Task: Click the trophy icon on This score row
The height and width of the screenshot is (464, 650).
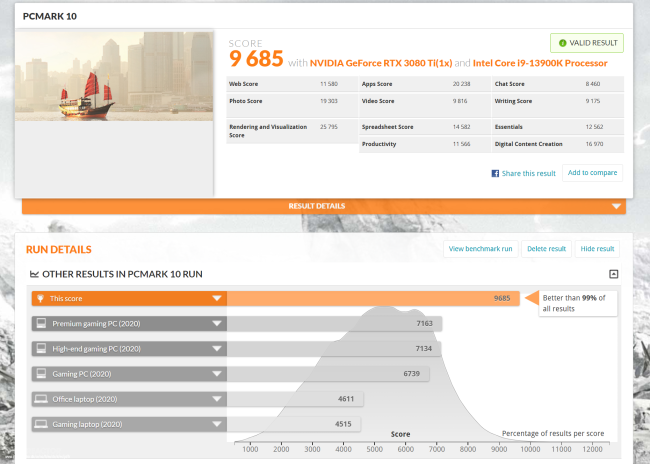Action: point(41,299)
